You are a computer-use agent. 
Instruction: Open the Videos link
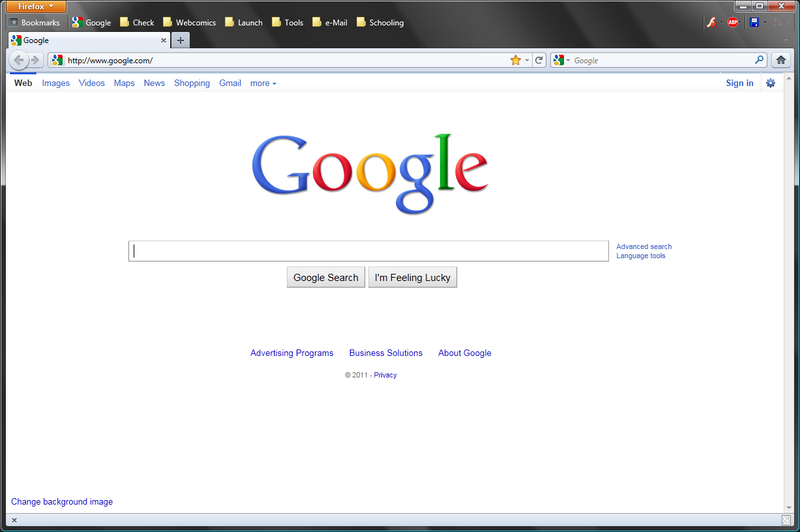tap(91, 83)
